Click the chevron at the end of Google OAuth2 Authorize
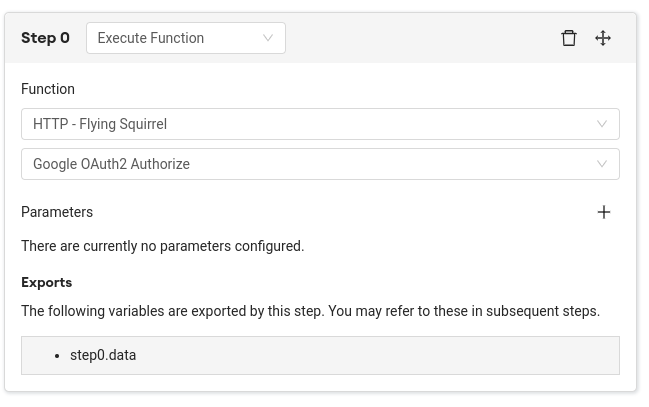649x407 pixels. [x=602, y=164]
